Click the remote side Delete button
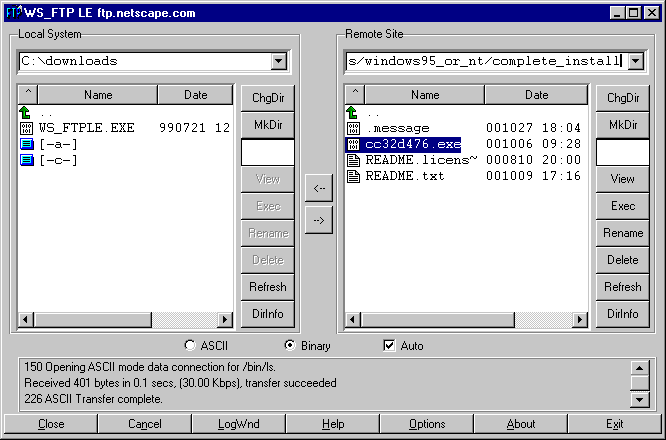 [x=623, y=260]
